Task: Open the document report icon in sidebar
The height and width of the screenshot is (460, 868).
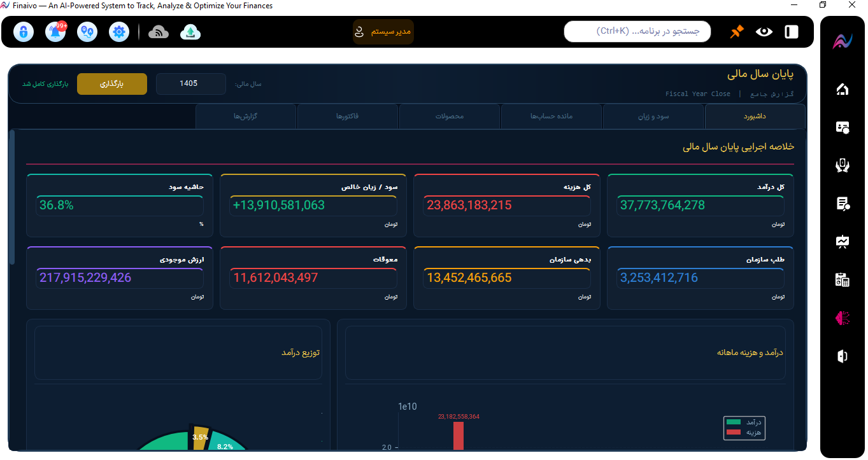Action: pos(843,204)
